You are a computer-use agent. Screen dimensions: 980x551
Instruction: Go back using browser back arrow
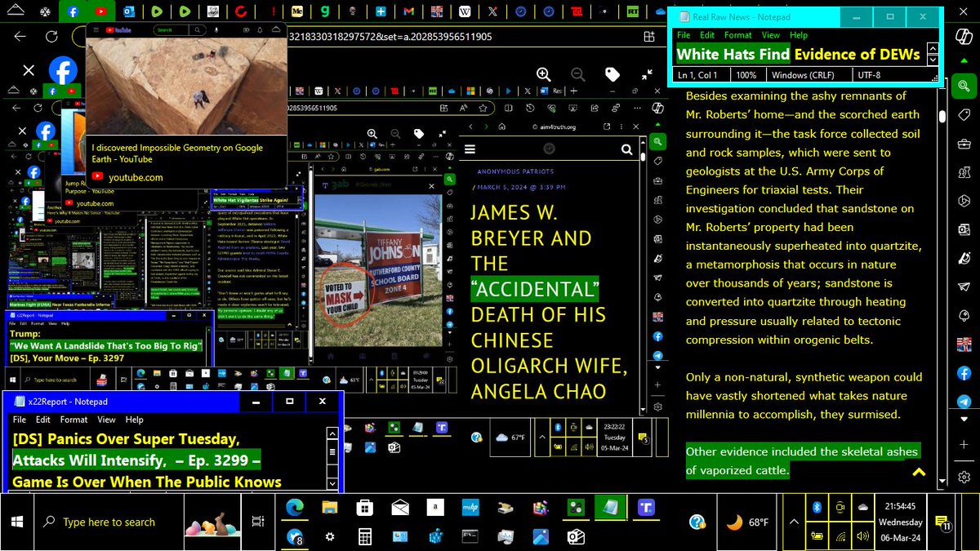(x=20, y=37)
